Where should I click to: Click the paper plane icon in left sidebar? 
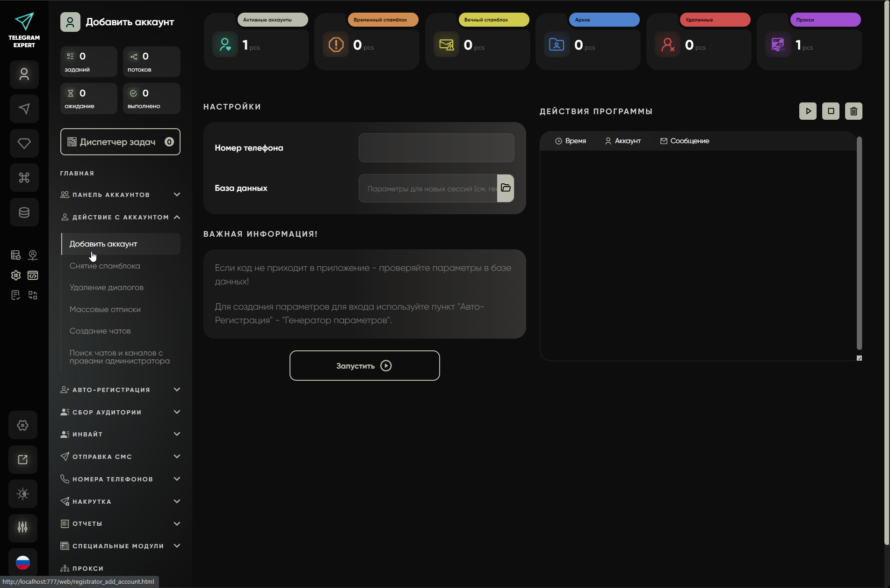tap(24, 109)
